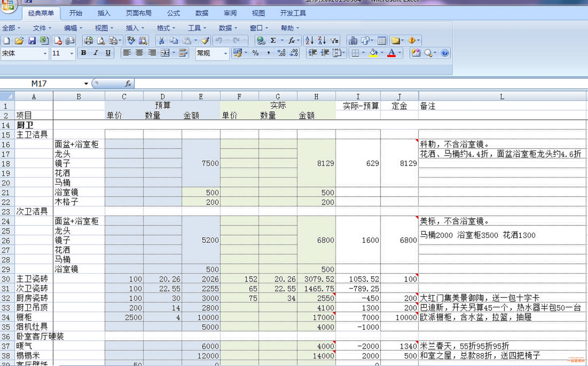Click the New blank workbook icon

[x=6, y=40]
